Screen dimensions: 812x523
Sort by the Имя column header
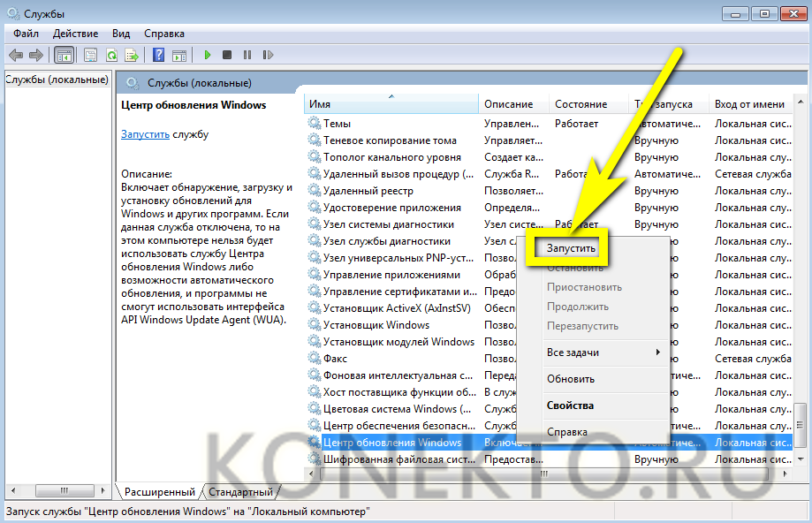pyautogui.click(x=391, y=104)
